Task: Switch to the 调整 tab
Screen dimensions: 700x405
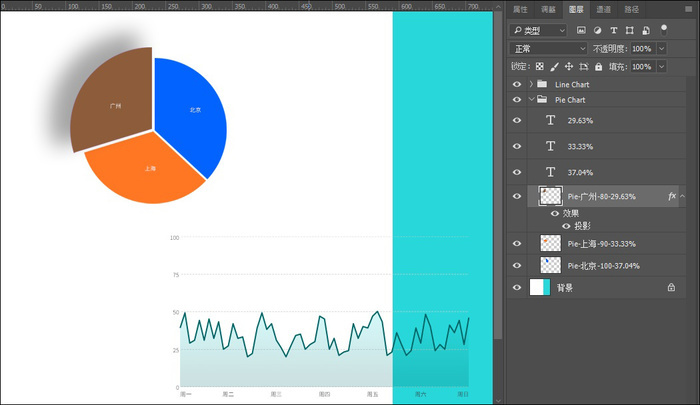Action: (x=548, y=9)
